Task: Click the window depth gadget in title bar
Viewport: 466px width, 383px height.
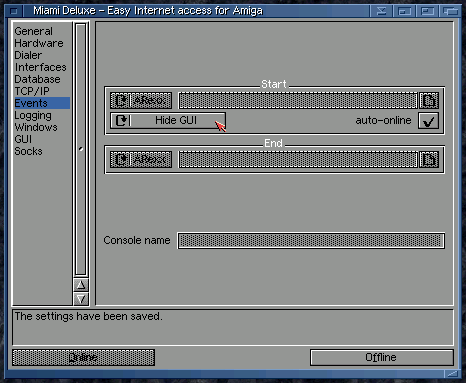Action: pos(451,11)
